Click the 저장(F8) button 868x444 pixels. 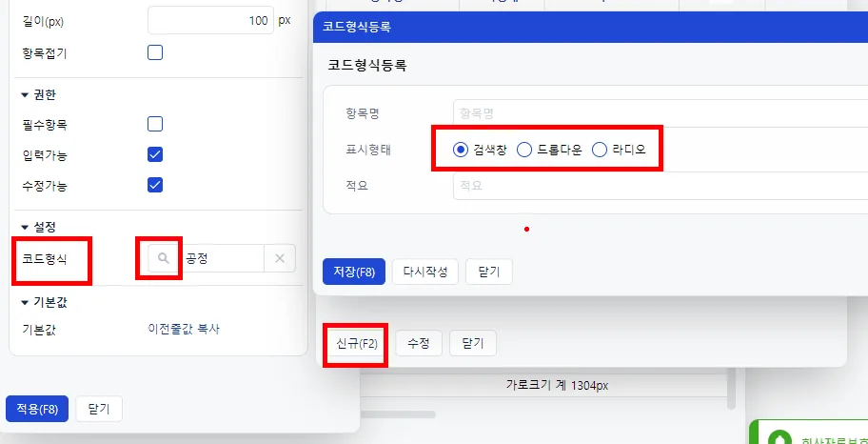(354, 272)
